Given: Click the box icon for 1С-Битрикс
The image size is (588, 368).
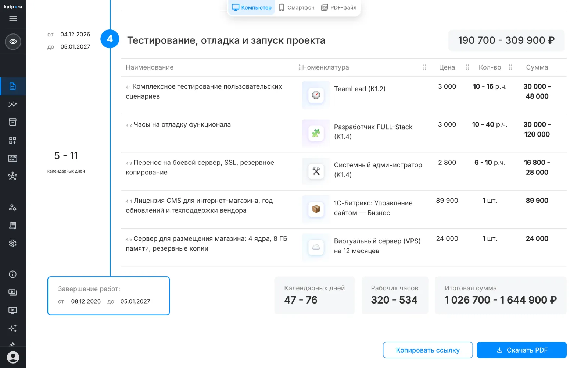Looking at the screenshot, I should (x=316, y=209).
